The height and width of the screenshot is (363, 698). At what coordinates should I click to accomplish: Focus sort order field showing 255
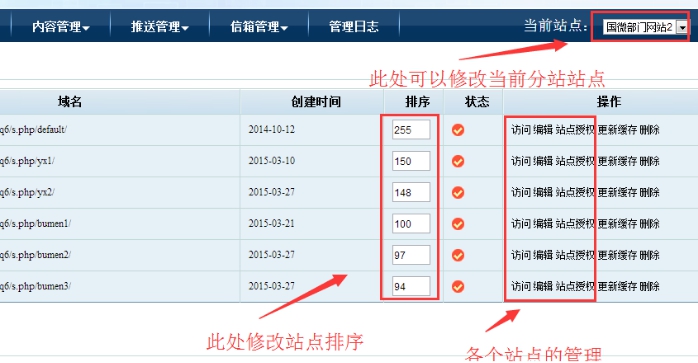(411, 130)
